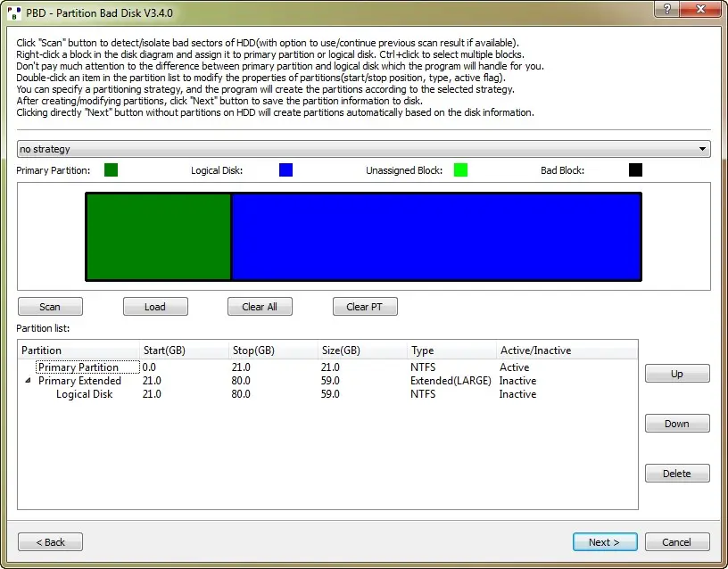Click the Unassigned Block light green swatch
Image resolution: width=728 pixels, height=569 pixels.
460,169
